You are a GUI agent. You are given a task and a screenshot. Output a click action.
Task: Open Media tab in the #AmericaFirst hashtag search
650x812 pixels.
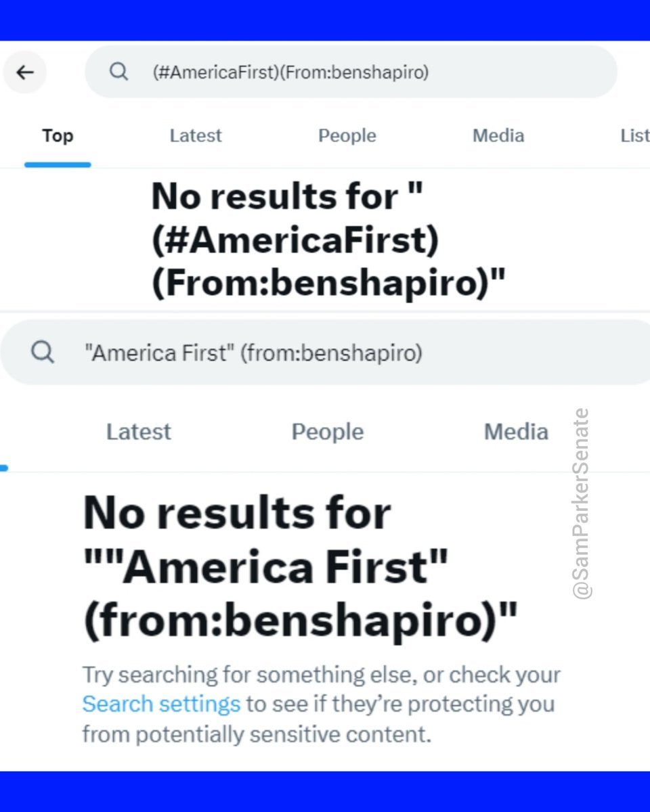coord(498,136)
